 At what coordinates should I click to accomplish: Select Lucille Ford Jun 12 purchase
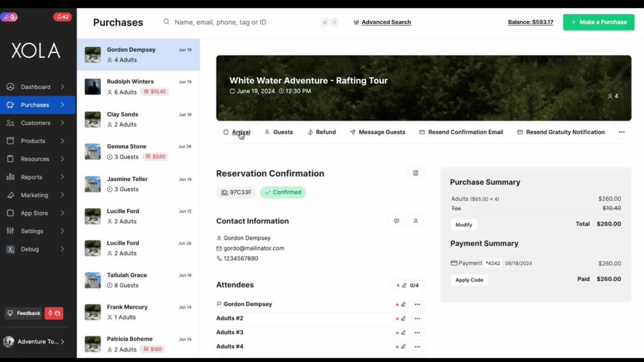click(x=138, y=216)
